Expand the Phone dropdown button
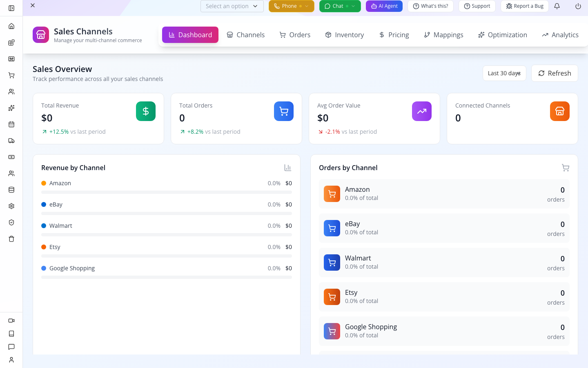 tap(292, 6)
